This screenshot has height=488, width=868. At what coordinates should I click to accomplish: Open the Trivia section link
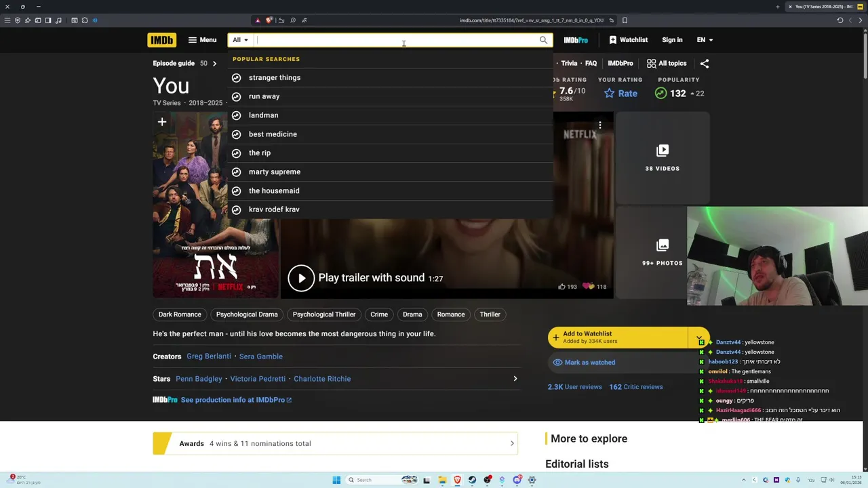[x=569, y=63]
